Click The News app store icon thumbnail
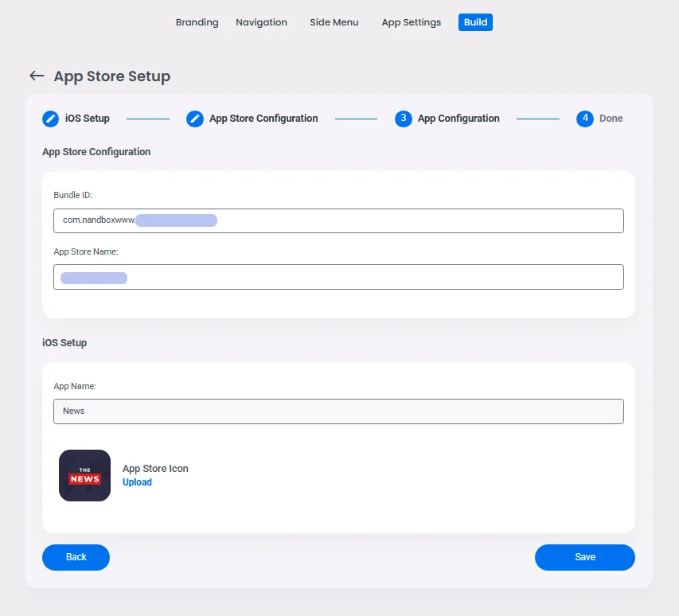Image resolution: width=679 pixels, height=616 pixels. click(x=84, y=475)
